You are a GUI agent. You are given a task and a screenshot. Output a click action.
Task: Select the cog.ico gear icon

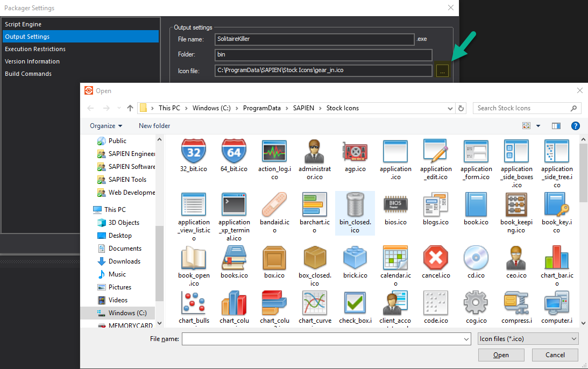click(476, 302)
